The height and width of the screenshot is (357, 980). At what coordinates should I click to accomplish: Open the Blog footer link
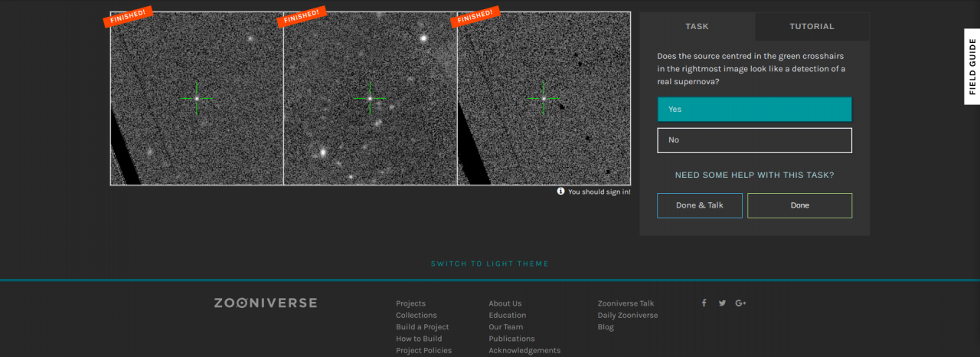606,327
